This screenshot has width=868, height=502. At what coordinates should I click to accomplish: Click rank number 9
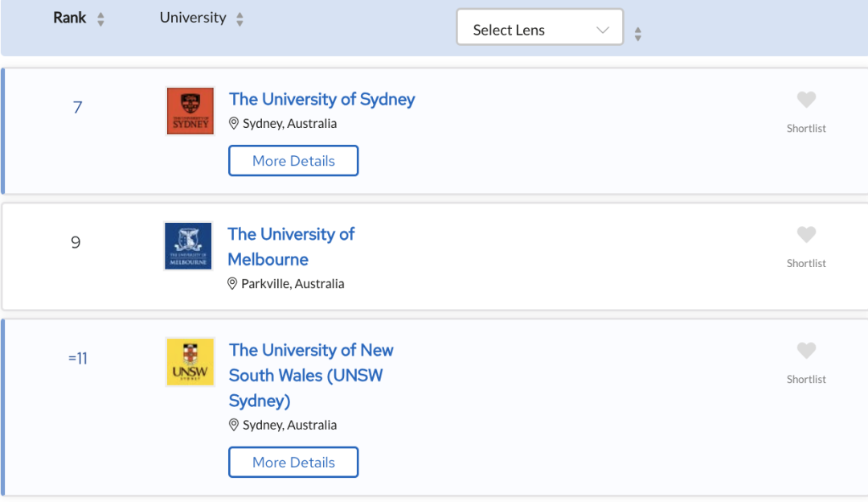pyautogui.click(x=76, y=242)
